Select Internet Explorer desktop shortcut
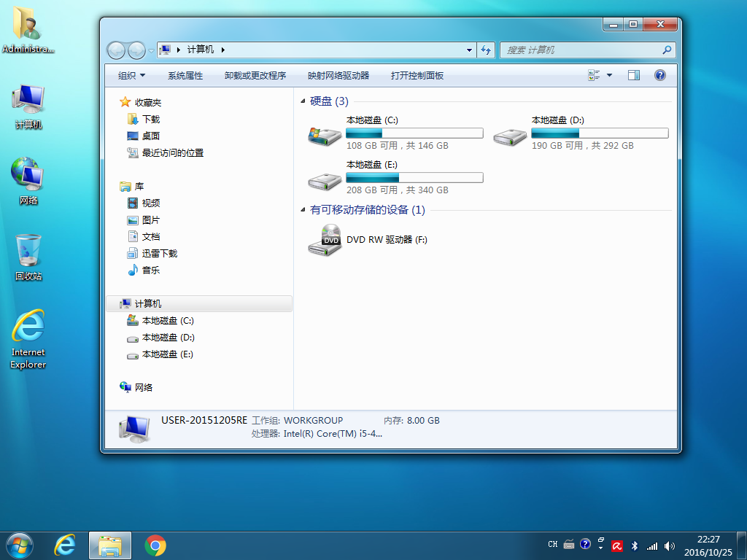Viewport: 747px width, 560px height. coord(28,339)
